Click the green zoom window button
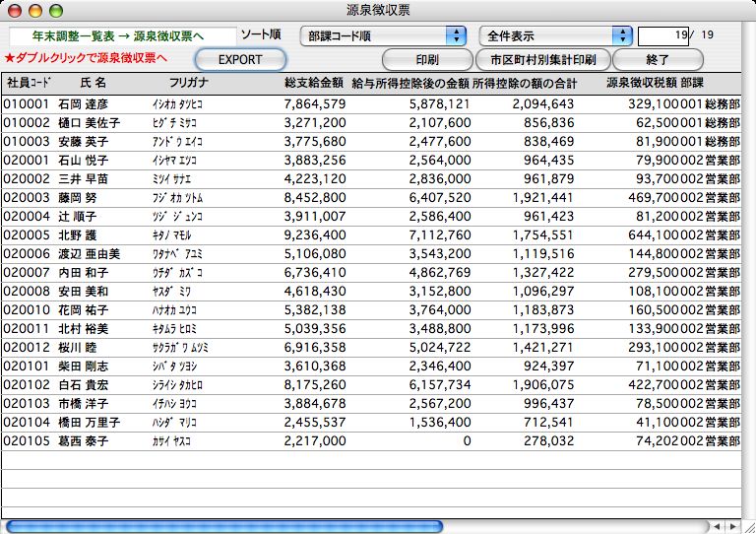756x534 pixels. pyautogui.click(x=55, y=10)
